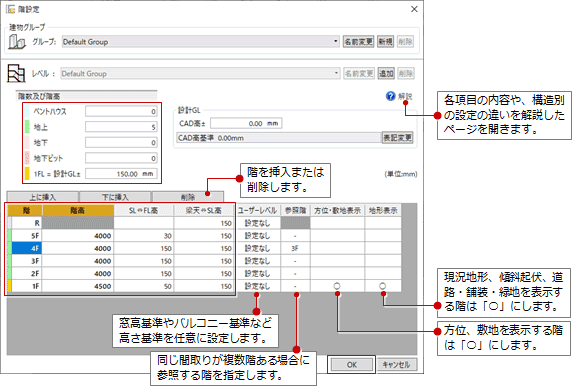Click the 1F SL⇔FL高 50 cell
This screenshot has width=572, height=390.
click(144, 286)
